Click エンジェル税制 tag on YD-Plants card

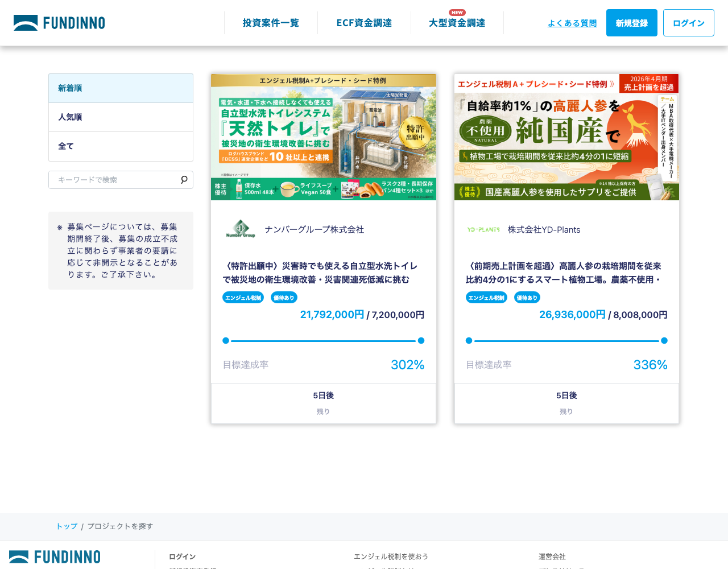point(486,298)
